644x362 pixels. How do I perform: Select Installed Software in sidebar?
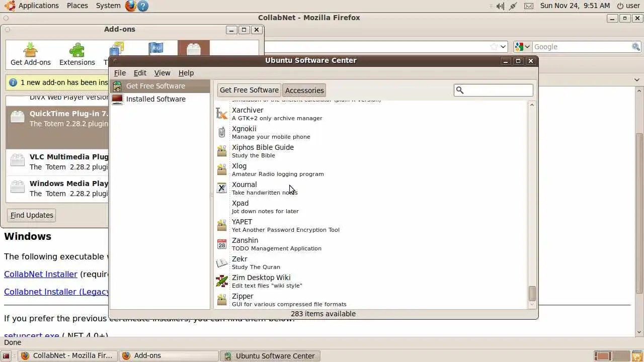(x=159, y=99)
